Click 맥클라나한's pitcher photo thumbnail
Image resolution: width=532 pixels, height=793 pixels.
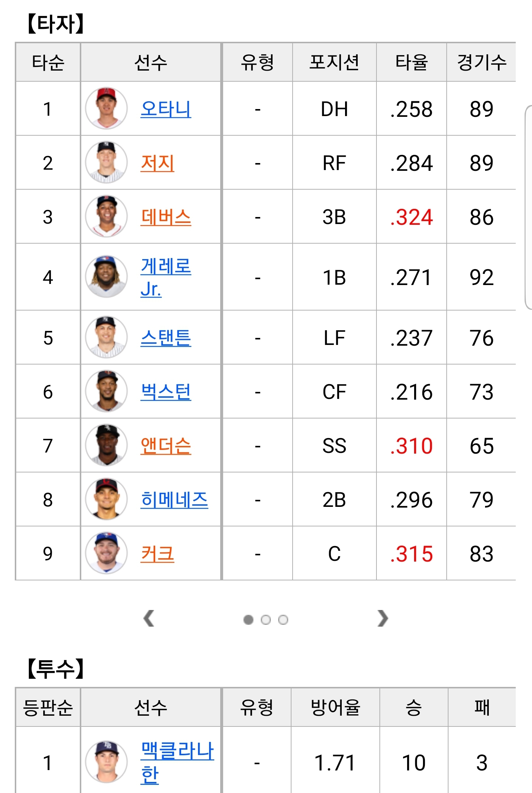106,762
